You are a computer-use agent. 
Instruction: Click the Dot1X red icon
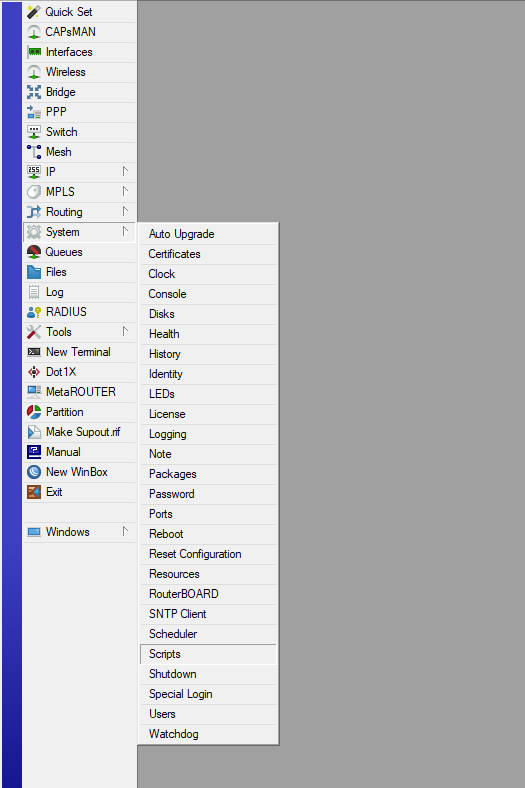tap(34, 372)
